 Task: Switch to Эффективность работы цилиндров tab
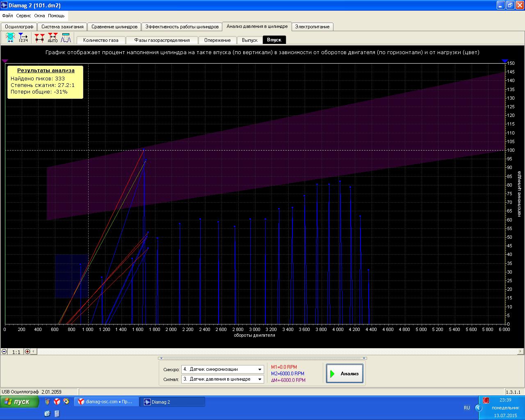pyautogui.click(x=182, y=27)
